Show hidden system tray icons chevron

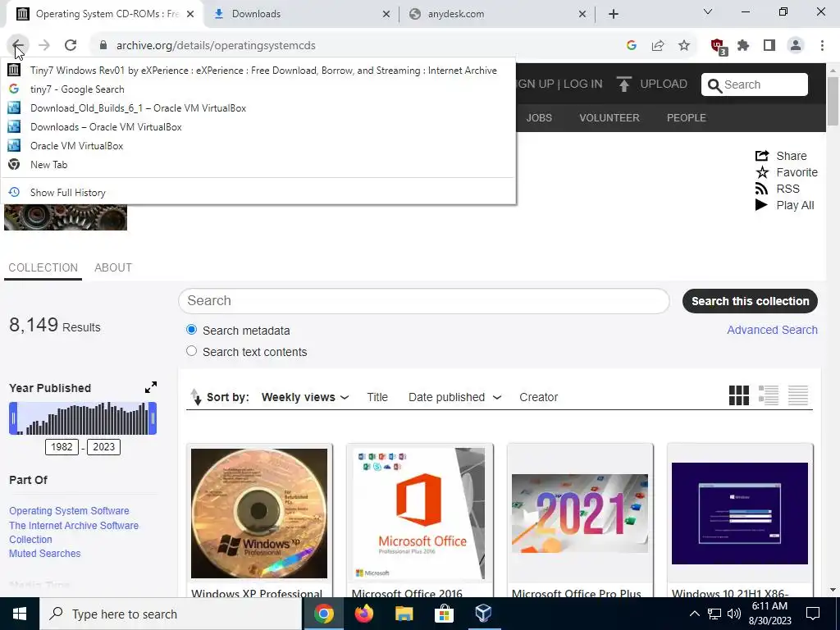click(694, 614)
